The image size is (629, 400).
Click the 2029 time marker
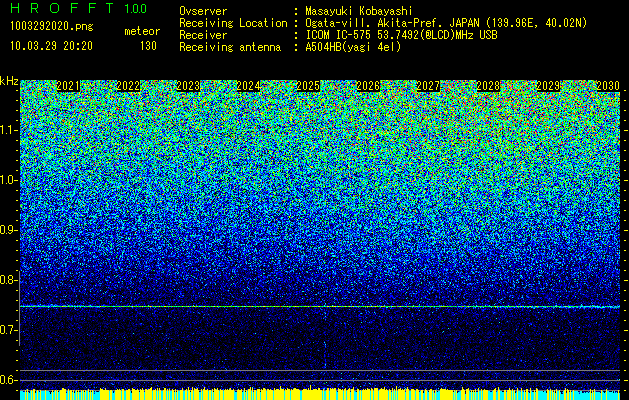548,86
